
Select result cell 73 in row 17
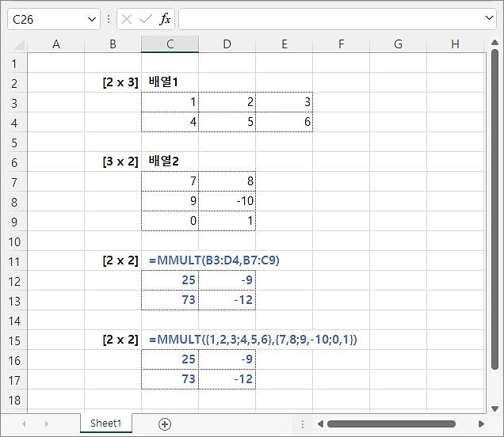[170, 379]
